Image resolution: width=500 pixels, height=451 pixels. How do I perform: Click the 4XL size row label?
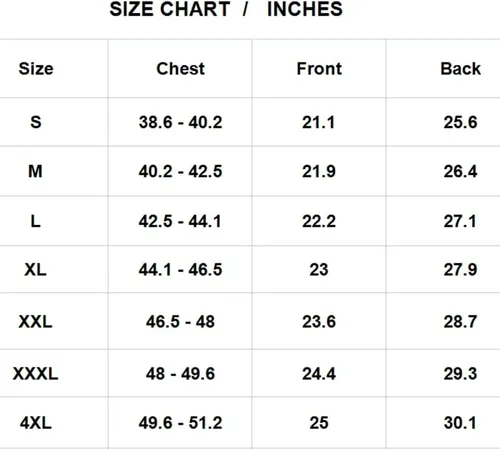tap(36, 423)
